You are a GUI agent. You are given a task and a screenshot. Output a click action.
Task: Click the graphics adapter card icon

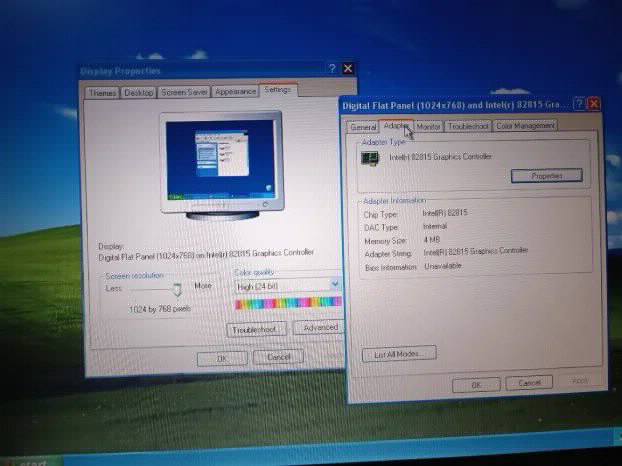(x=369, y=158)
